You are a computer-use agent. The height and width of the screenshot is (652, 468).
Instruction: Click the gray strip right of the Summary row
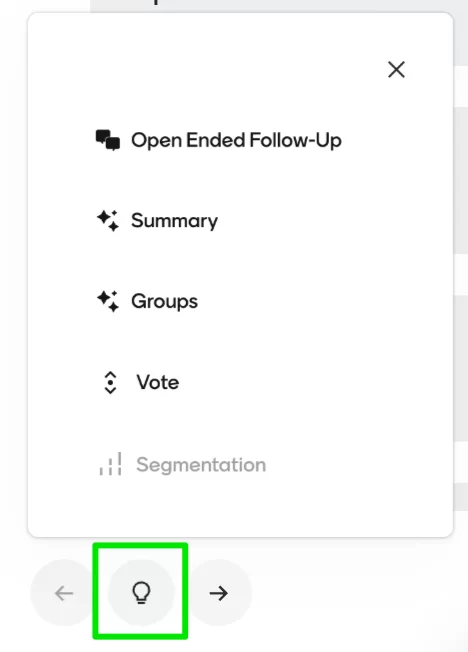pyautogui.click(x=461, y=180)
